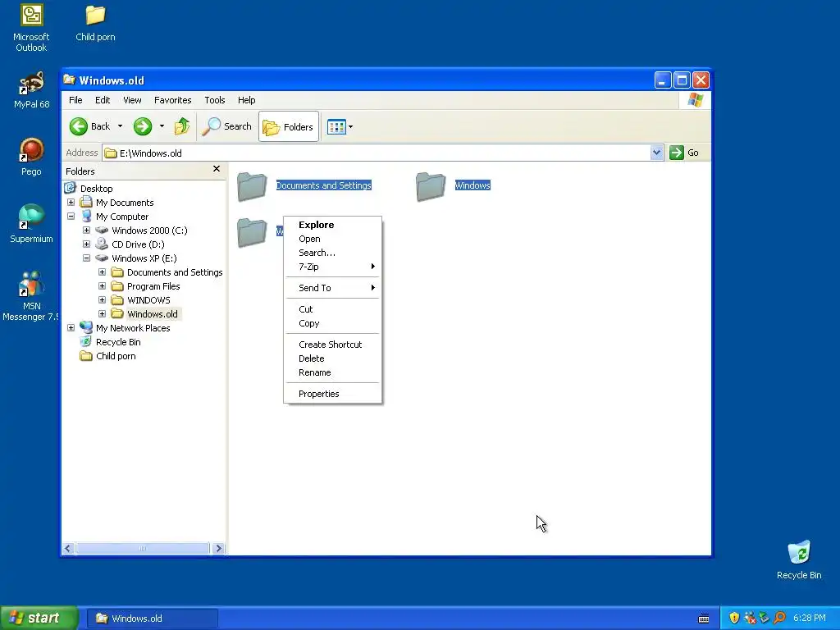Viewport: 840px width, 630px height.
Task: Open the Search pane from toolbar
Action: (227, 126)
